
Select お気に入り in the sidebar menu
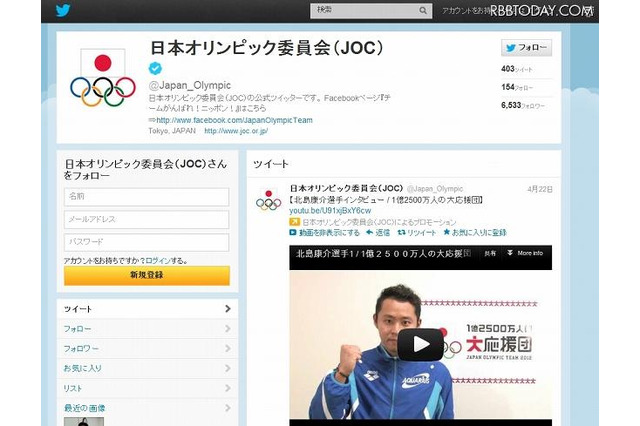[x=147, y=368]
